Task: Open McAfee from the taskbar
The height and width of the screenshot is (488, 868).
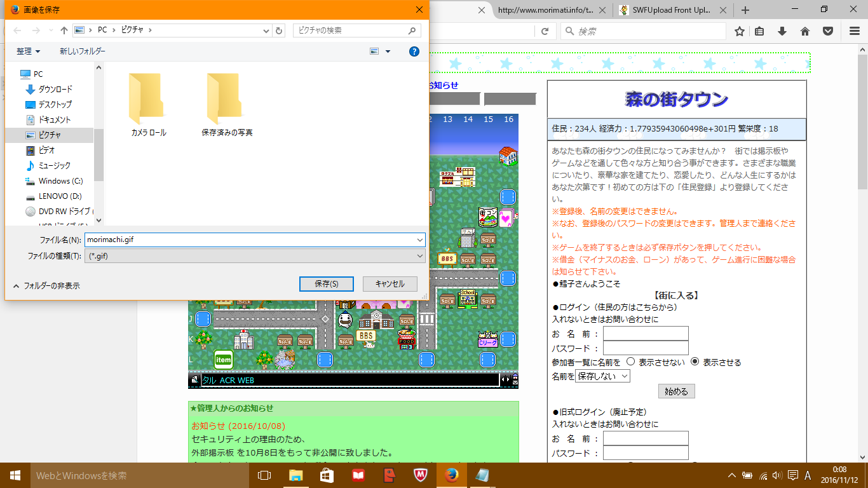Action: click(x=420, y=475)
